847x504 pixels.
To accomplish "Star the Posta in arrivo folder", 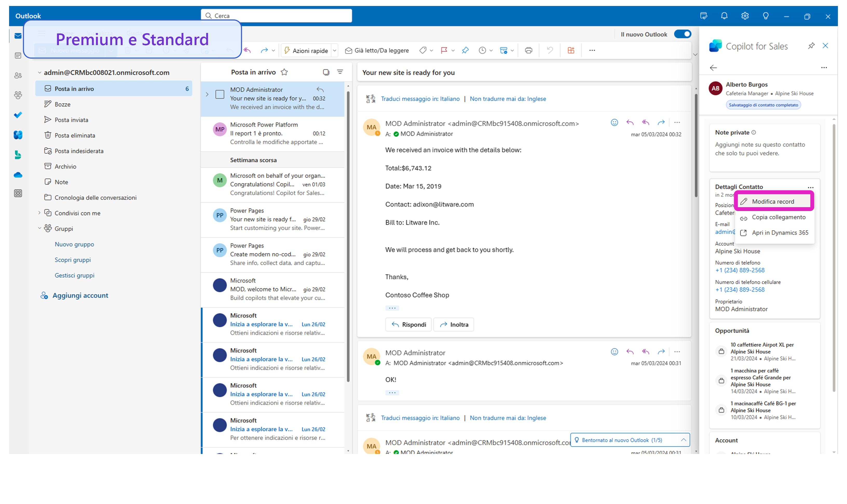I will (284, 72).
